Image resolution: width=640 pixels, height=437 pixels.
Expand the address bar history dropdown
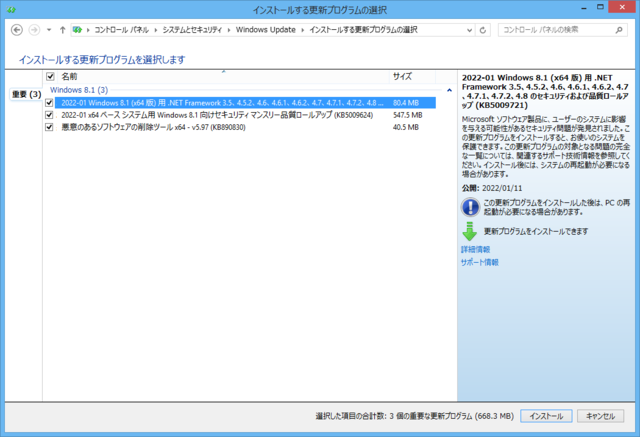469,30
